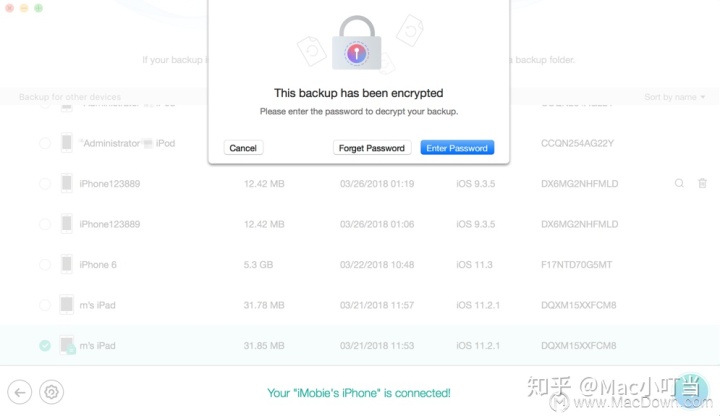The height and width of the screenshot is (416, 720).
Task: Open the settings gear icon
Action: coord(51,392)
